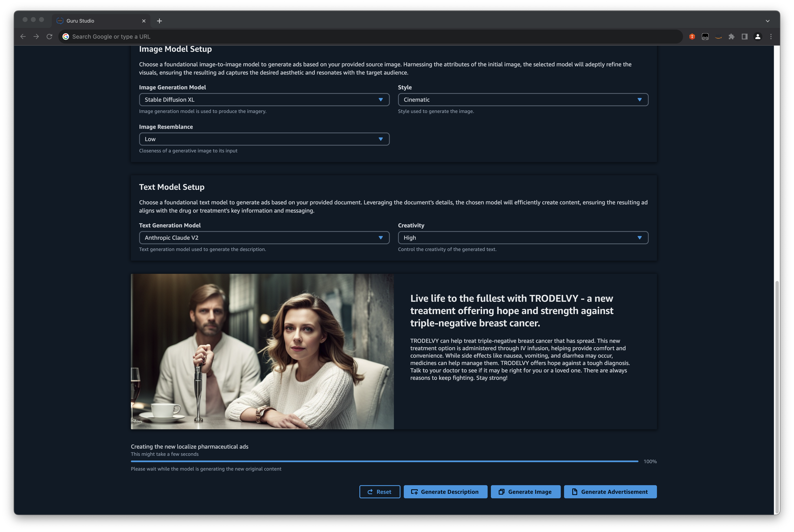Toggle the browser side panel icon
The width and height of the screenshot is (794, 532).
(744, 37)
